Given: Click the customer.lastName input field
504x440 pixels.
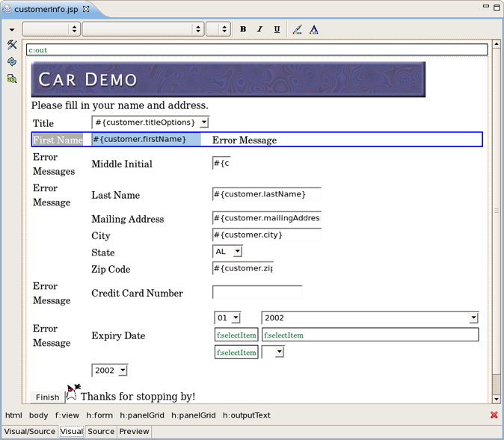Looking at the screenshot, I should pyautogui.click(x=267, y=194).
